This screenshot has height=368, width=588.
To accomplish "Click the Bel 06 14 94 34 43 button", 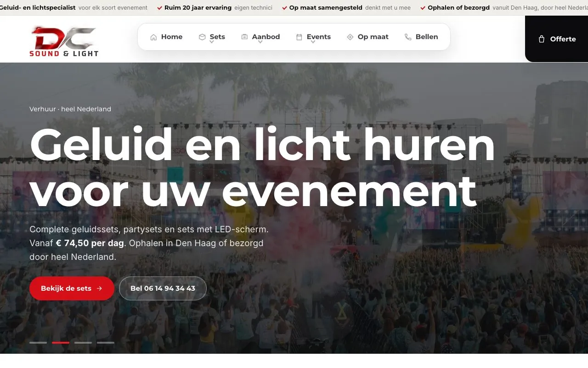I will pos(163,288).
